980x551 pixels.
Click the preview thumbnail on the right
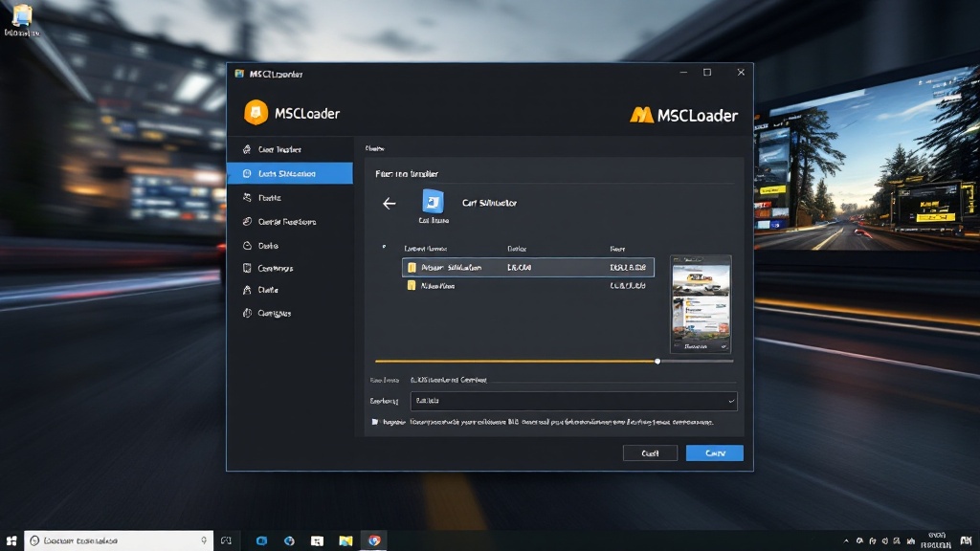(700, 303)
